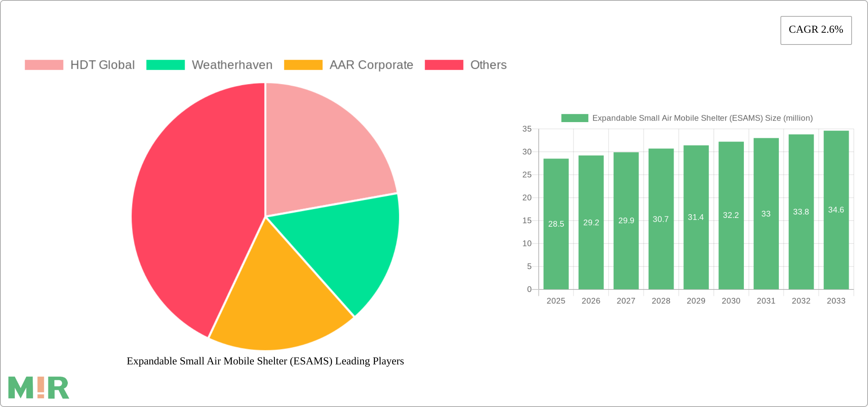Toggle AAR Corporate legend swatch
Image resolution: width=868 pixels, height=407 pixels.
click(x=303, y=65)
